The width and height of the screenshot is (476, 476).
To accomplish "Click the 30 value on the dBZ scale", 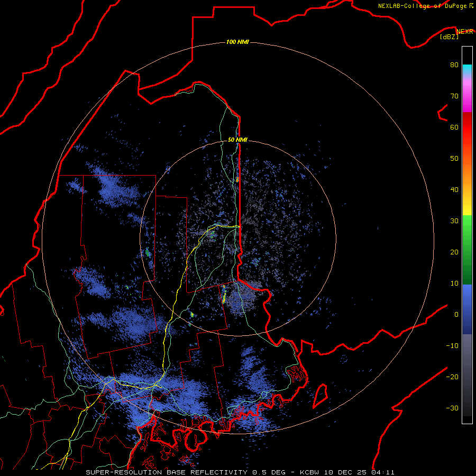I will pyautogui.click(x=454, y=221).
